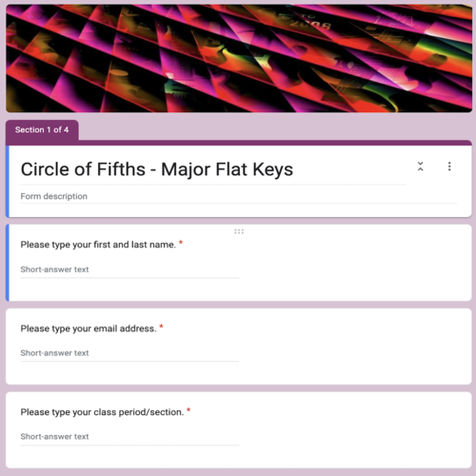The width and height of the screenshot is (476, 476).
Task: Click the red asterisk beside the email question
Action: pyautogui.click(x=161, y=327)
